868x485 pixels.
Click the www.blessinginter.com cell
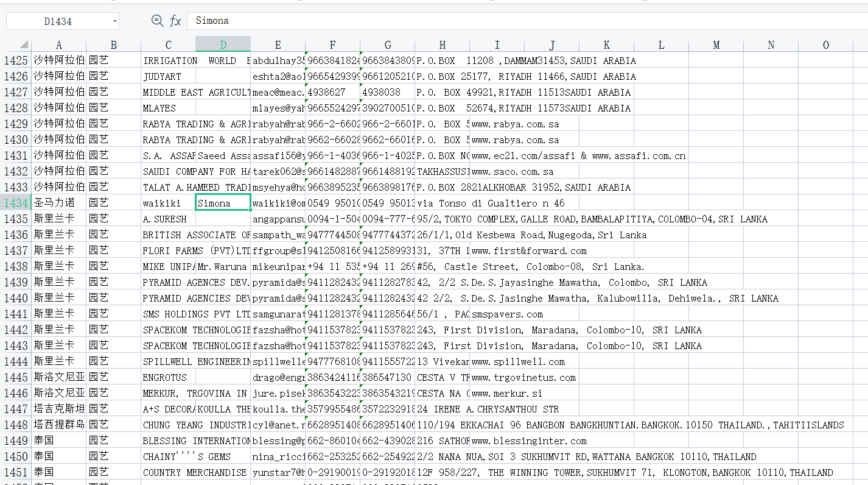[x=497, y=441]
